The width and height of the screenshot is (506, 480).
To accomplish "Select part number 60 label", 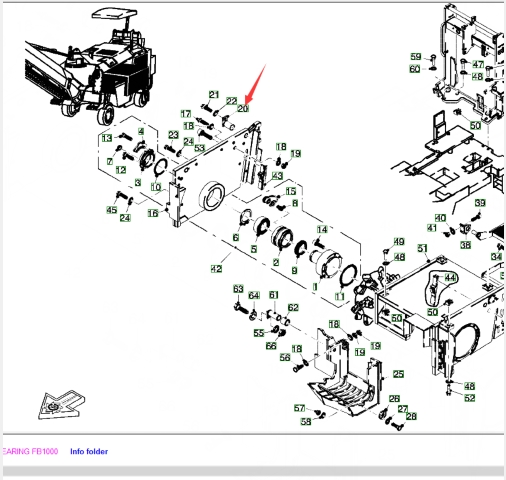I will pos(415,69).
